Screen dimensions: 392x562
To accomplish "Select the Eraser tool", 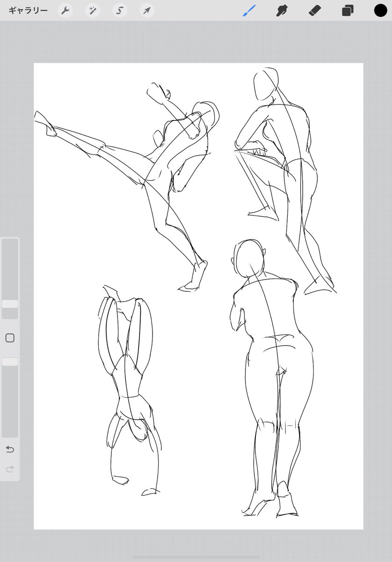I will click(x=314, y=10).
